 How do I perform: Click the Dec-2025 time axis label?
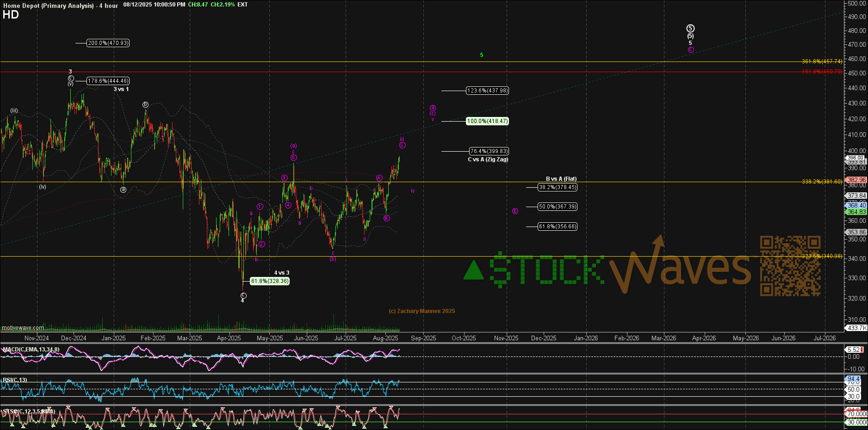tap(544, 338)
